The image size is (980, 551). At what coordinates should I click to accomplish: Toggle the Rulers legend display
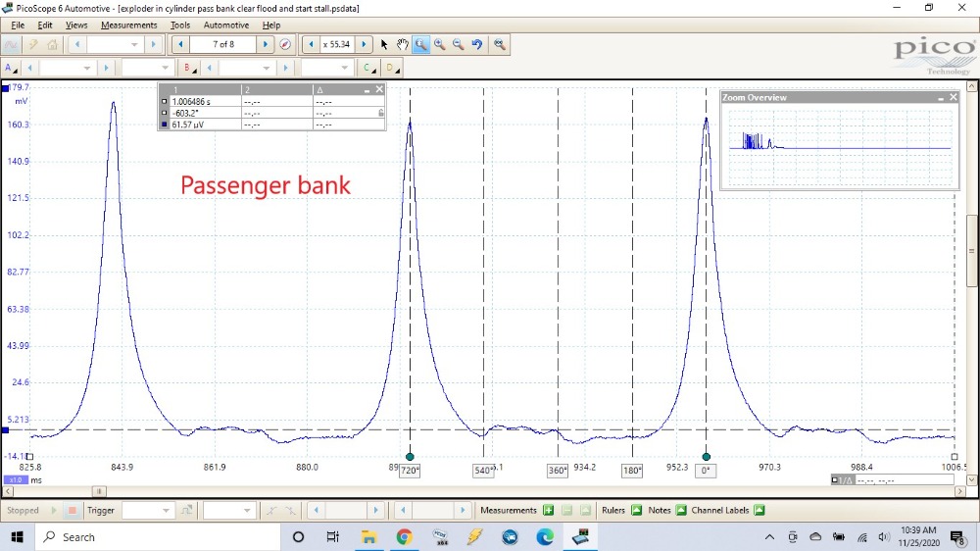[636, 511]
